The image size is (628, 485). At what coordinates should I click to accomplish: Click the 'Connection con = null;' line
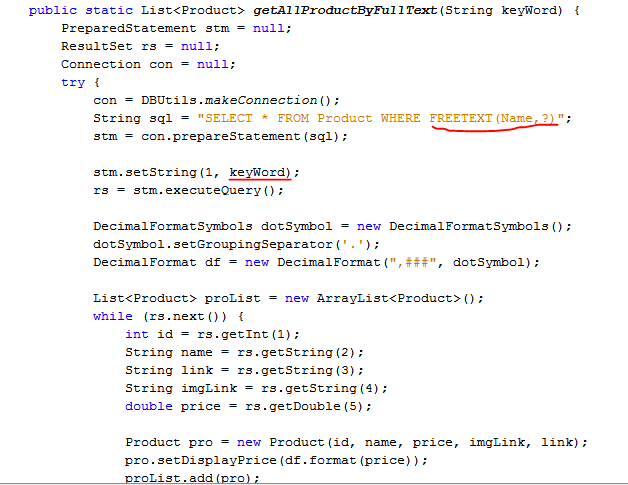pyautogui.click(x=148, y=64)
